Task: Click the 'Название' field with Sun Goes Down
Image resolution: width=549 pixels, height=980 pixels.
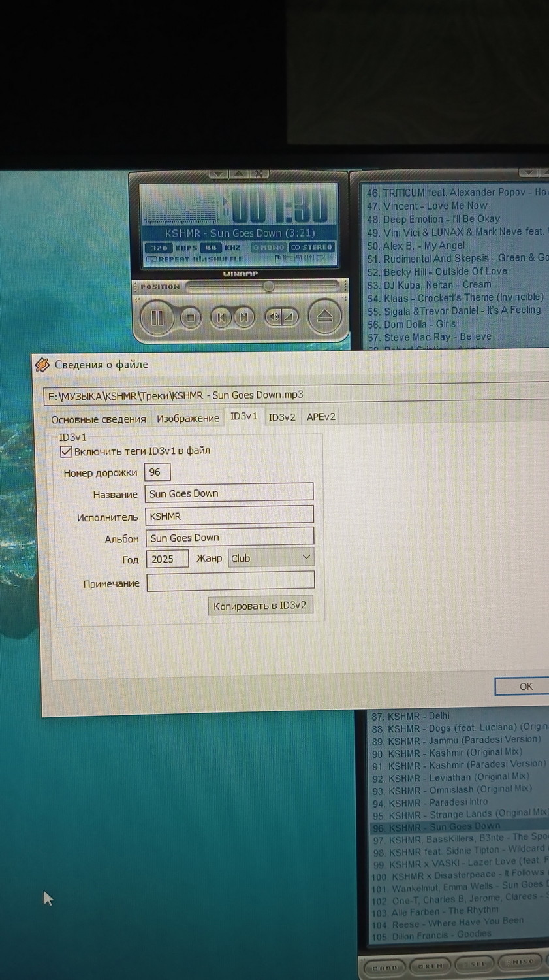Action: [x=229, y=493]
